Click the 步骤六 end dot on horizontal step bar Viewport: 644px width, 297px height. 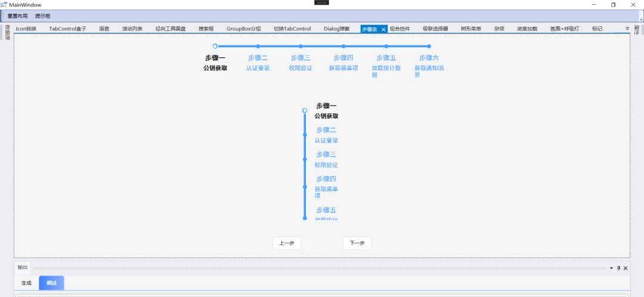(x=429, y=46)
